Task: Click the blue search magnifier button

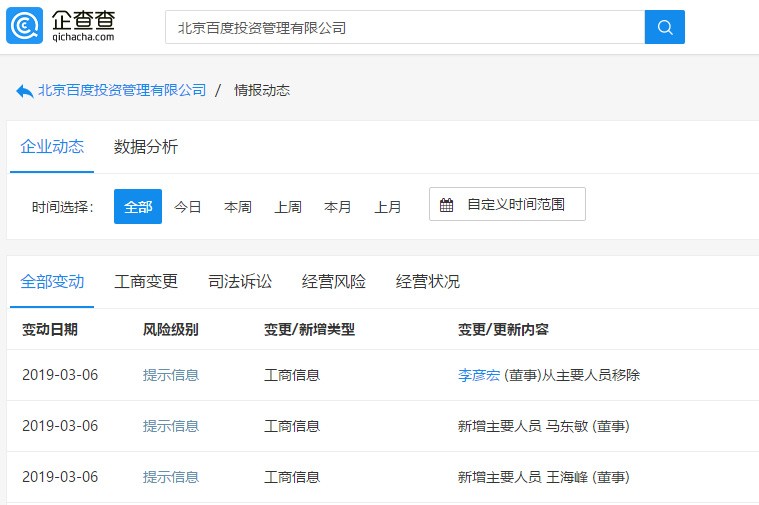Action: (x=665, y=27)
